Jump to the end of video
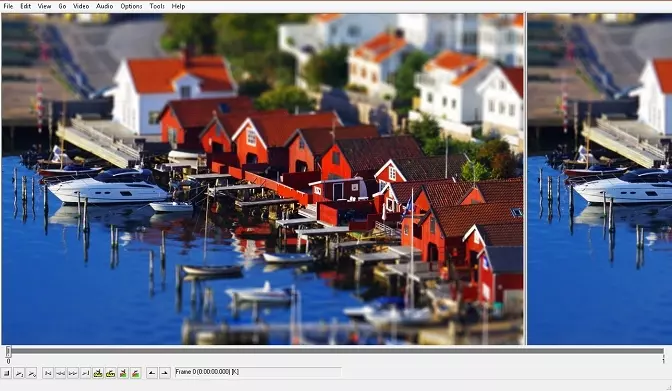672x391 pixels. coord(85,373)
